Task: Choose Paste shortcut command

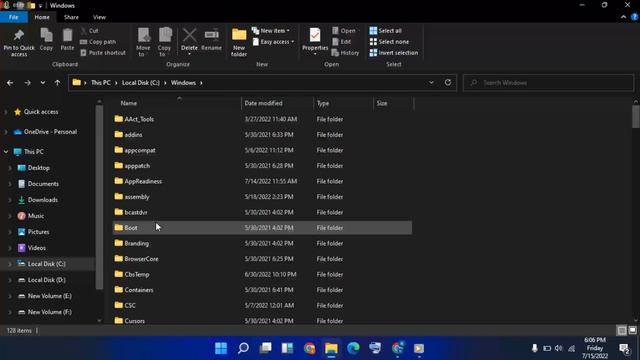Action: tap(103, 53)
